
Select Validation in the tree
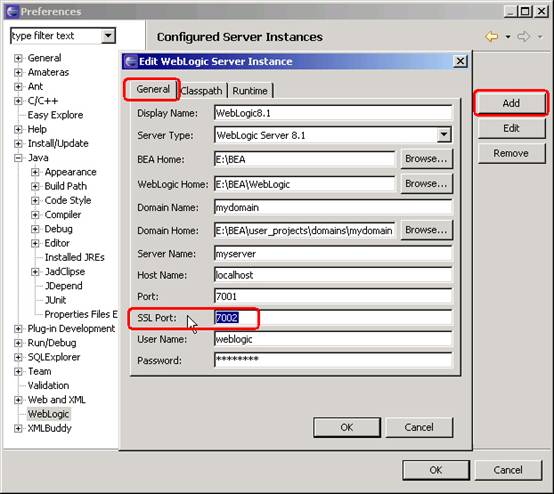point(48,386)
